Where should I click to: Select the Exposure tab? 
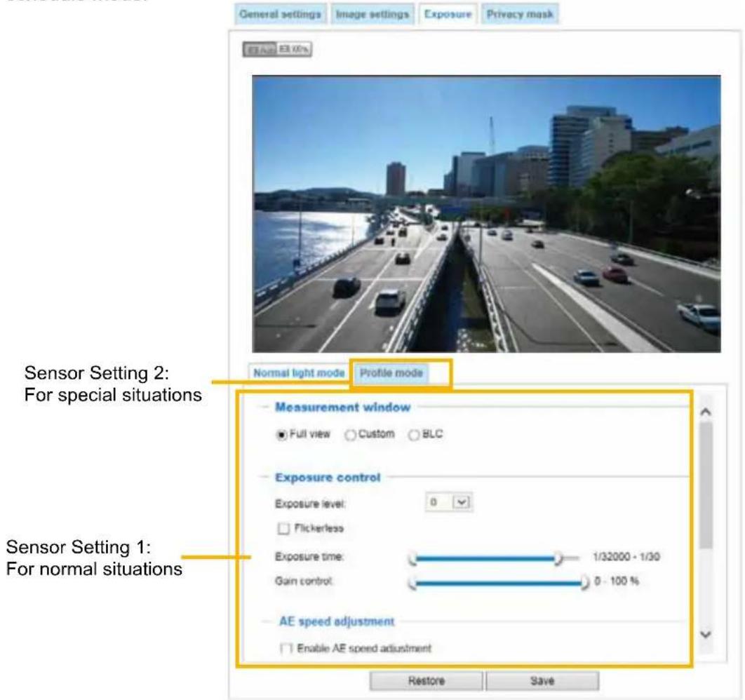(x=448, y=14)
